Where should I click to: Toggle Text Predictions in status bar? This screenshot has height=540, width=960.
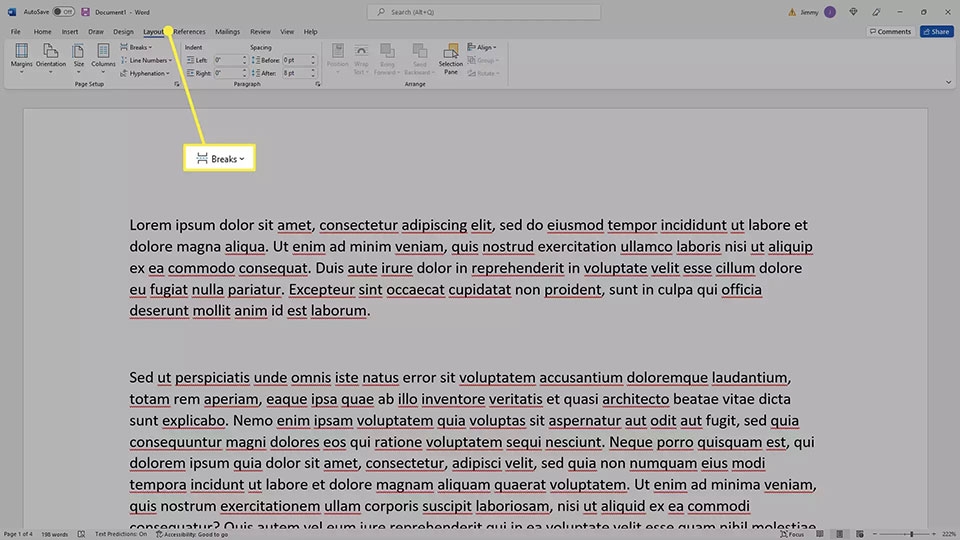click(x=121, y=534)
